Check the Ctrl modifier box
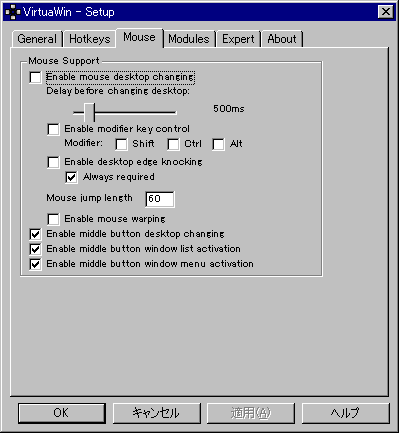This screenshot has width=399, height=433. coord(173,144)
